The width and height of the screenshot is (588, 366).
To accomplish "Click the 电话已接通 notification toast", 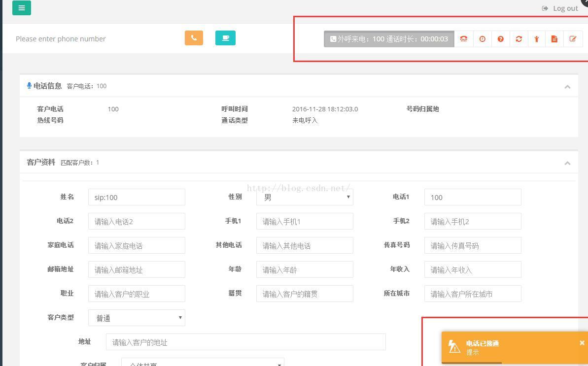I will pos(515,348).
